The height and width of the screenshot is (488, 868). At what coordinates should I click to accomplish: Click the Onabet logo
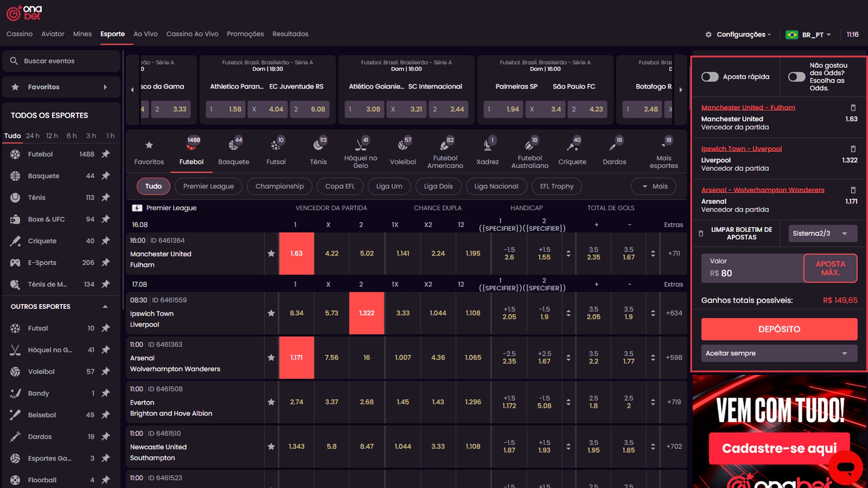point(24,13)
